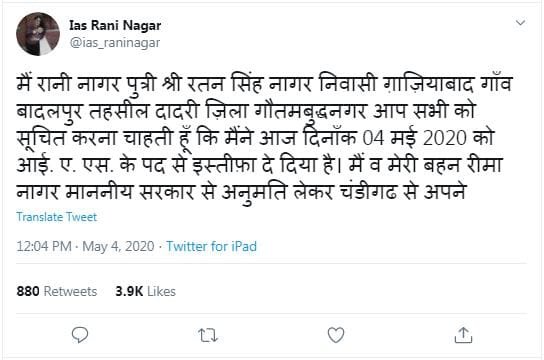Retweet this post using the arrows icon
Viewport: 544px width, 360px height.
click(208, 335)
